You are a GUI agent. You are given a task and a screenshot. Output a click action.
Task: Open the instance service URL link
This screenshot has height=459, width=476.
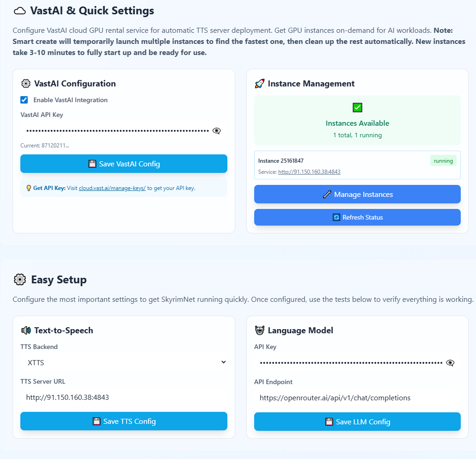pos(309,172)
